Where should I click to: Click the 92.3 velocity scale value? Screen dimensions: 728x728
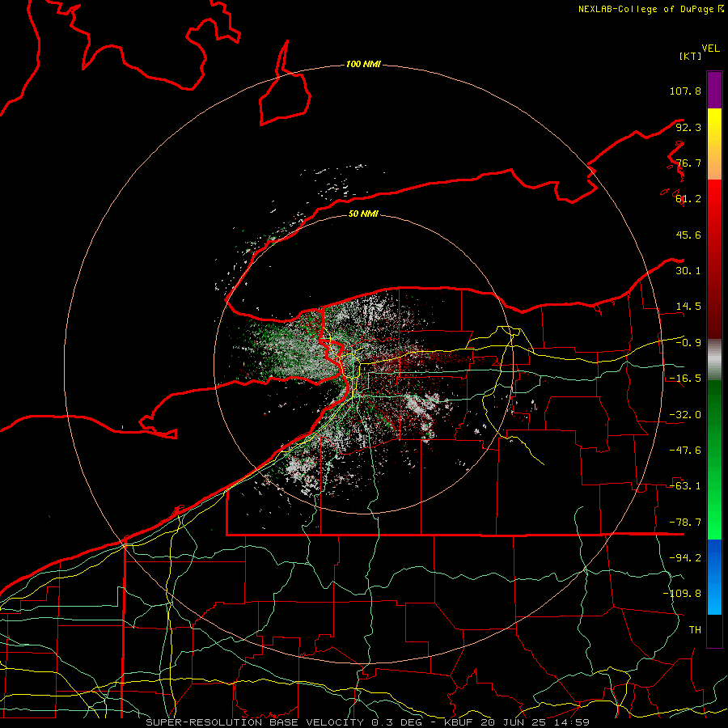688,127
